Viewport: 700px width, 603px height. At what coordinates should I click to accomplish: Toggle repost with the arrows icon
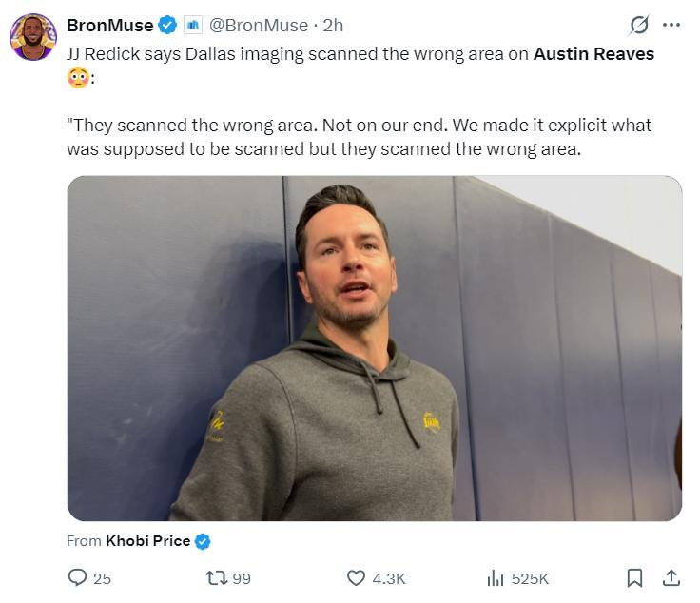click(216, 578)
